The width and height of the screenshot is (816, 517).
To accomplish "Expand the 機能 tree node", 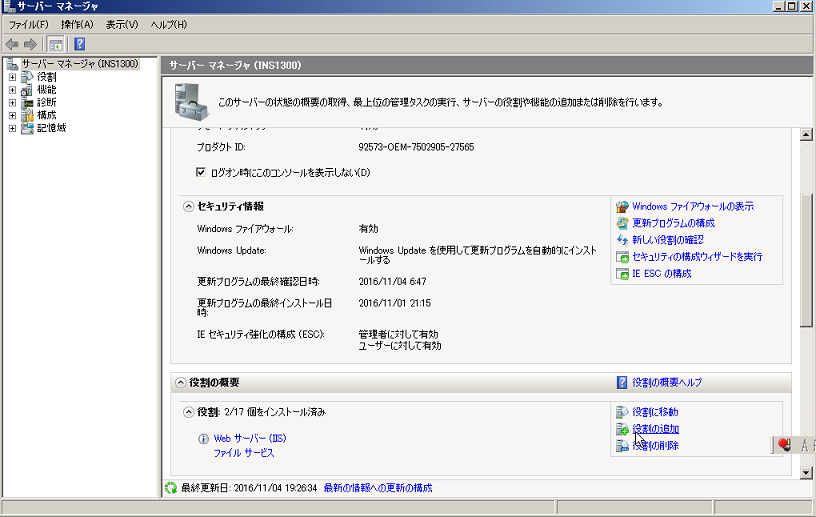I will click(x=12, y=90).
